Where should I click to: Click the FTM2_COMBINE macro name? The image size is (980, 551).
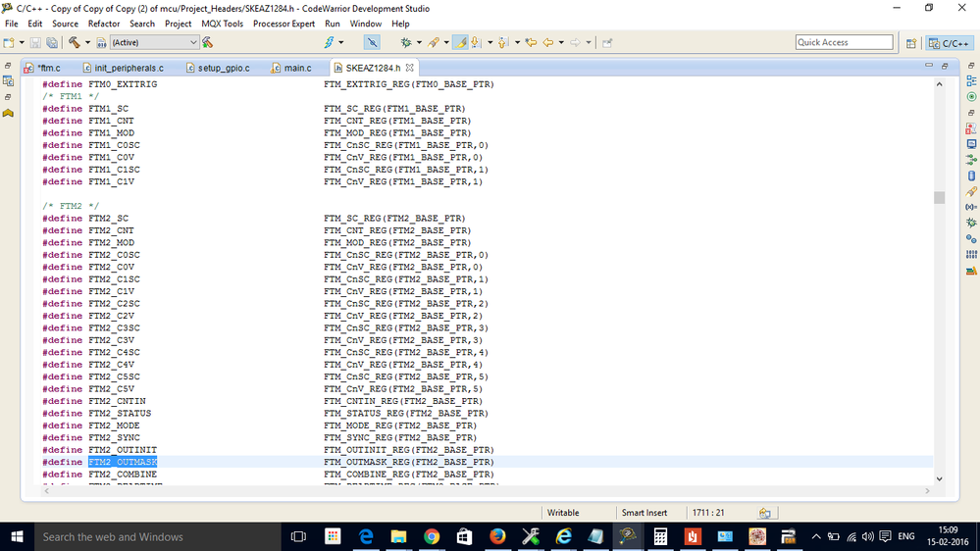[123, 475]
